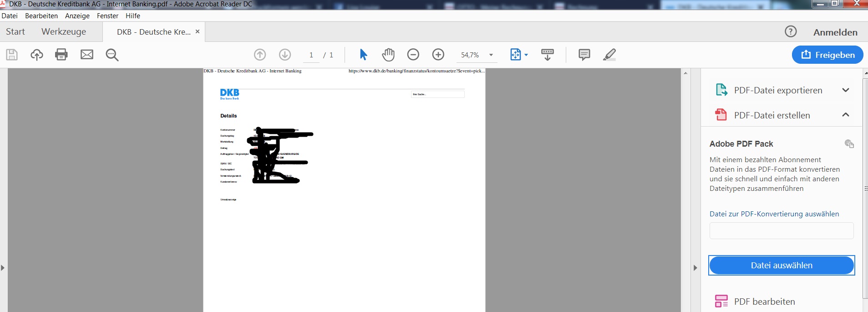This screenshot has height=312, width=868.
Task: Click the Datei auswählen button
Action: pos(782,266)
